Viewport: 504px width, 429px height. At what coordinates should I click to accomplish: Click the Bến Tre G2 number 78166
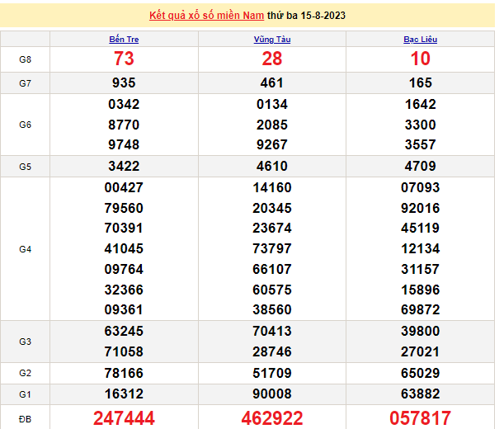[x=124, y=373]
